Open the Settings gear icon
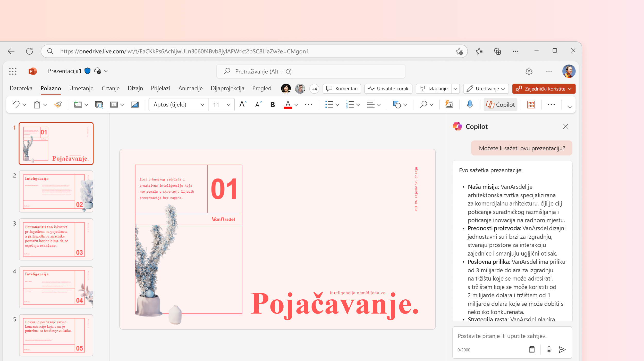Screen dimensions: 644x361 tap(529, 71)
